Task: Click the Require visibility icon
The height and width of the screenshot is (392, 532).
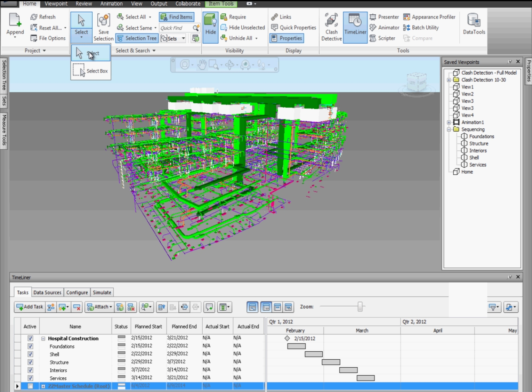Action: pos(224,17)
